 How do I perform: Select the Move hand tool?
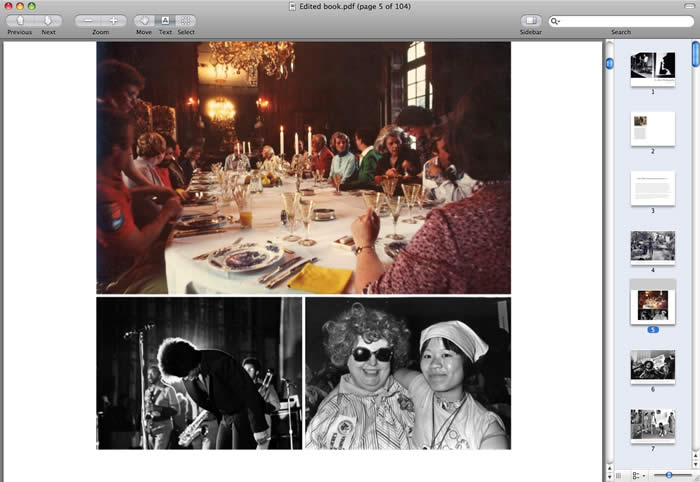[x=144, y=20]
